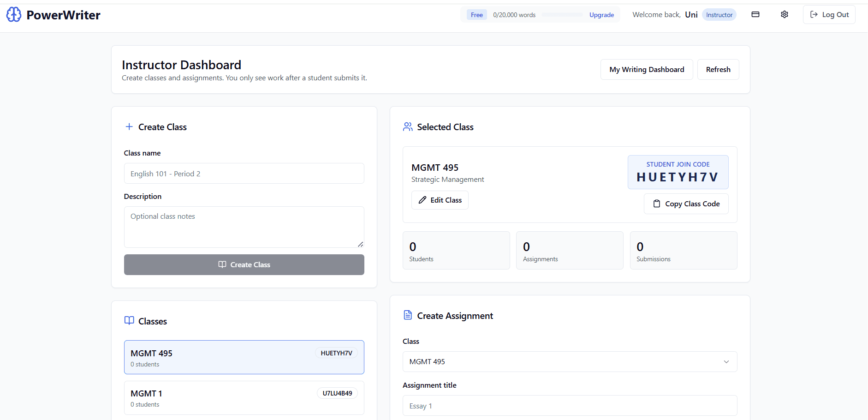Viewport: 868px width, 420px height.
Task: Click the 0/20,000 words counter
Action: click(x=514, y=15)
